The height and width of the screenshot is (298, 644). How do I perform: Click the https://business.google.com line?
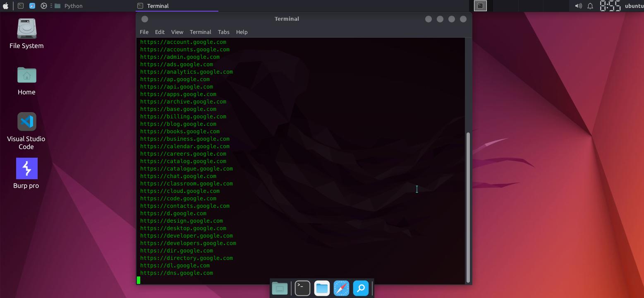tap(185, 139)
